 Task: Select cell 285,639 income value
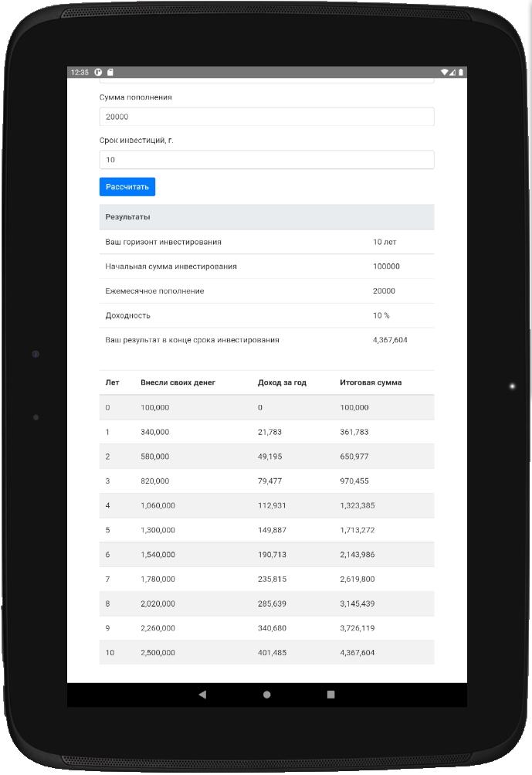[x=272, y=603]
